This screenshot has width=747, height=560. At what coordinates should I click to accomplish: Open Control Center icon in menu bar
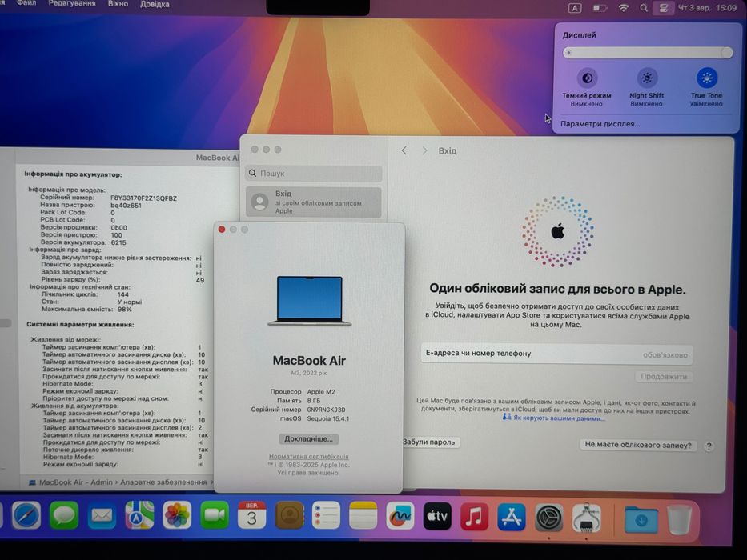pos(663,8)
